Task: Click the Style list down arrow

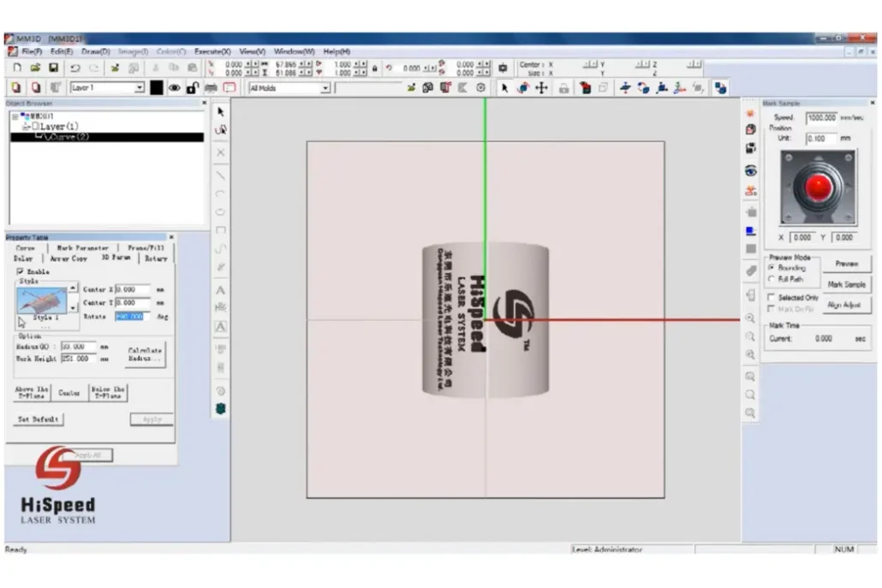Action: tap(73, 308)
